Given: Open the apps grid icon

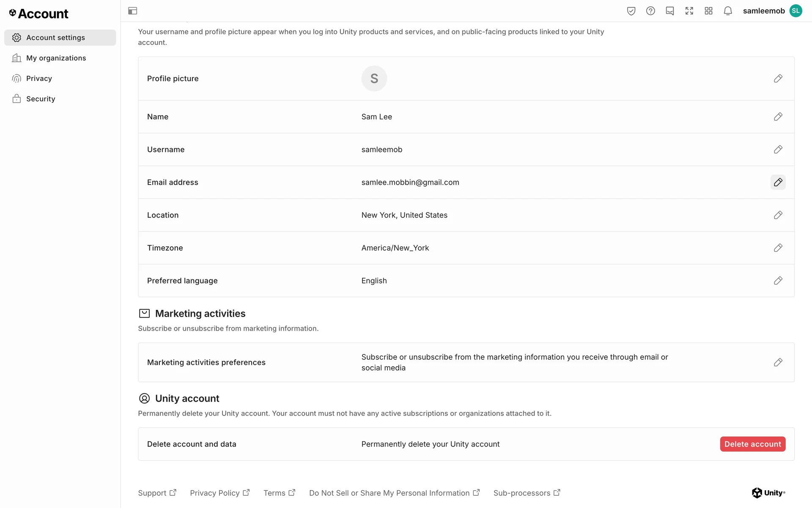Looking at the screenshot, I should tap(709, 11).
